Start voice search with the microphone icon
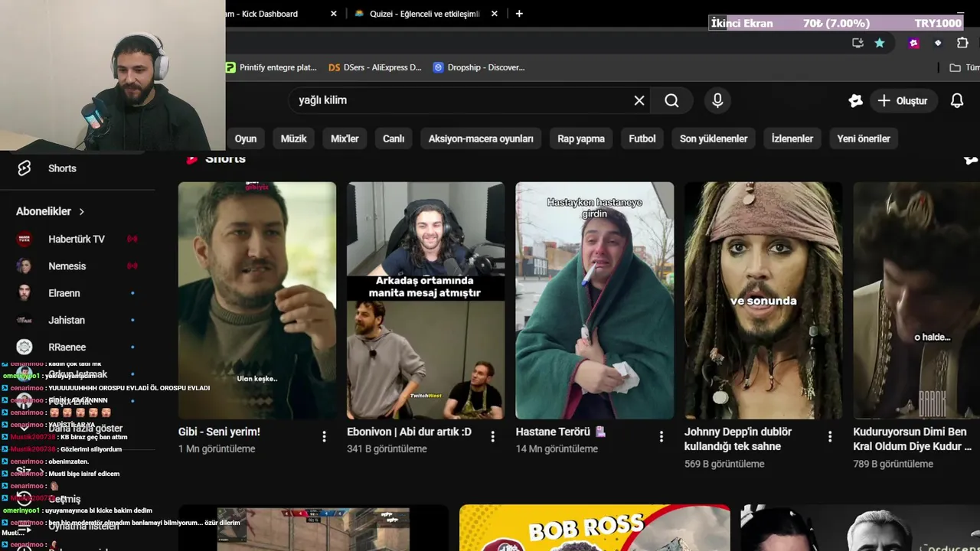The image size is (980, 551). click(717, 100)
